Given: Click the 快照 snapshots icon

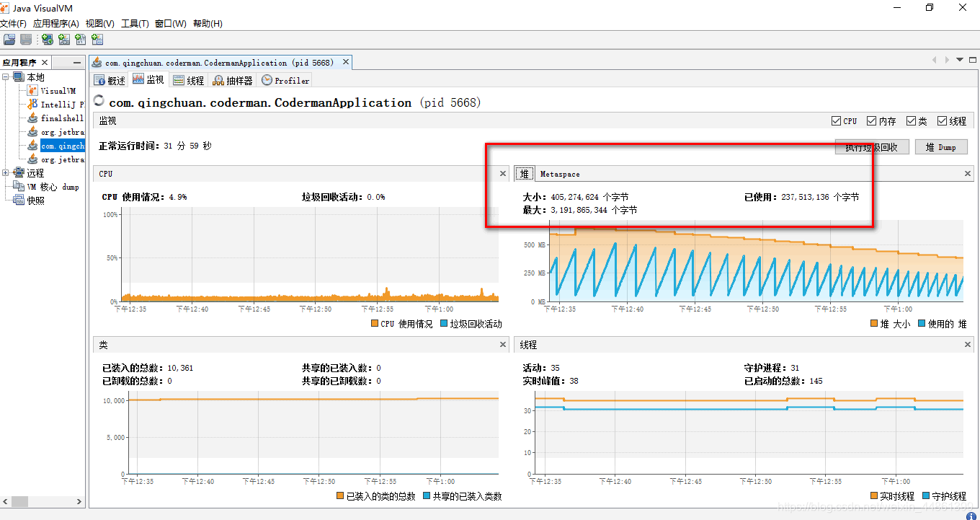Looking at the screenshot, I should click(19, 200).
